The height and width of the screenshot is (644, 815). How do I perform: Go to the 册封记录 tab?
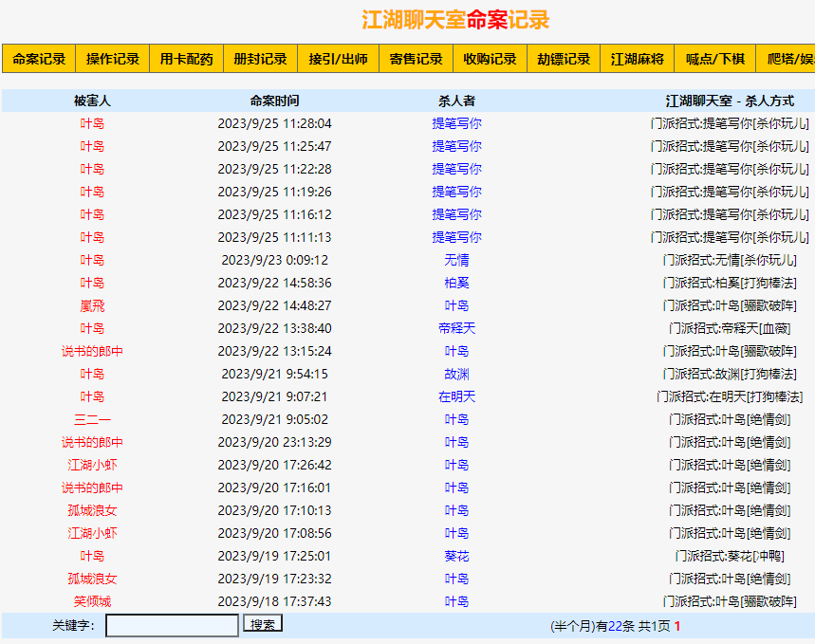click(260, 59)
